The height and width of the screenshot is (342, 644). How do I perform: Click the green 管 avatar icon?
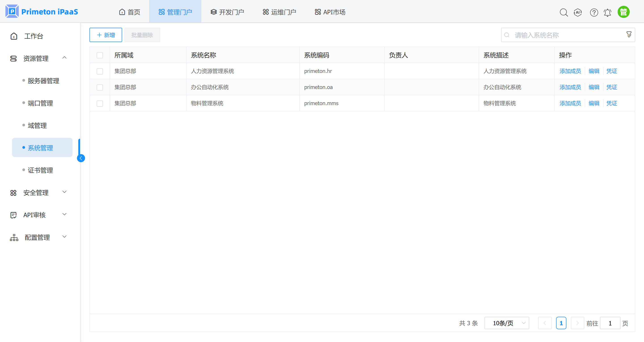pos(623,11)
